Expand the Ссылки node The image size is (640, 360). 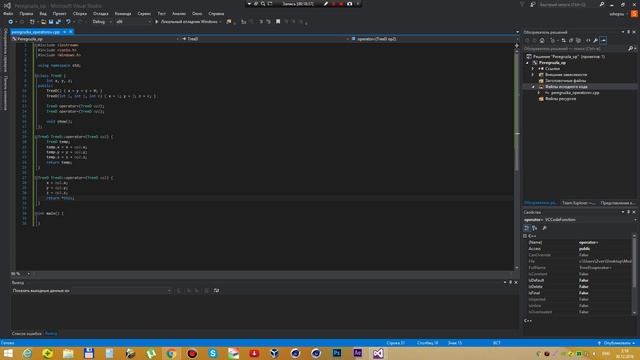tap(533, 69)
